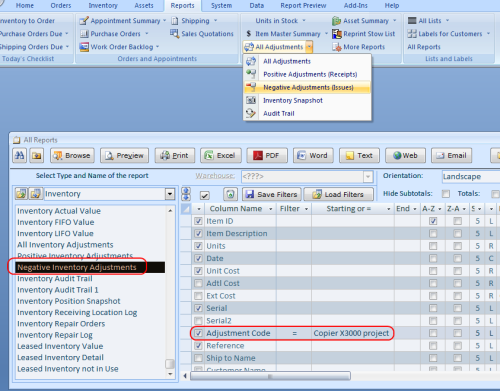Screen dimensions: 500x391
Task: Click the refresh icon left of Save Filters
Action: click(230, 194)
